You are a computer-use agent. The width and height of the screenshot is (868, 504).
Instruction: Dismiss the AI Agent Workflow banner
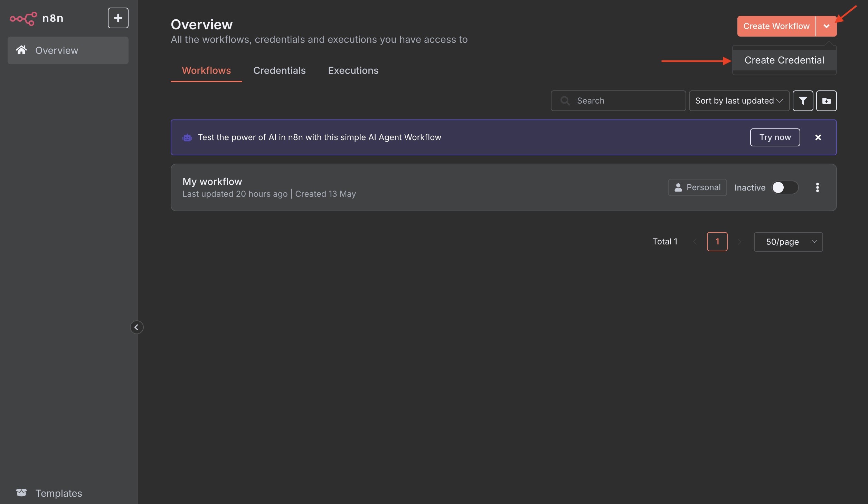coord(818,137)
